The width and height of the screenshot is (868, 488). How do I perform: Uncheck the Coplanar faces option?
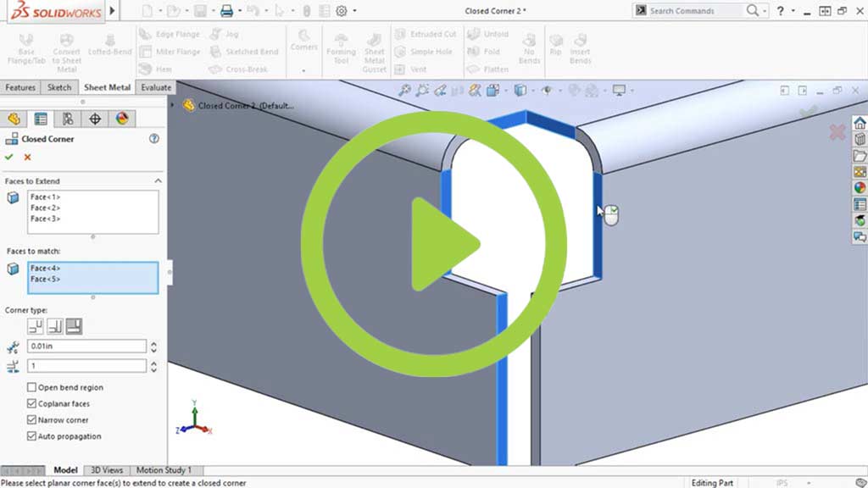tap(31, 404)
